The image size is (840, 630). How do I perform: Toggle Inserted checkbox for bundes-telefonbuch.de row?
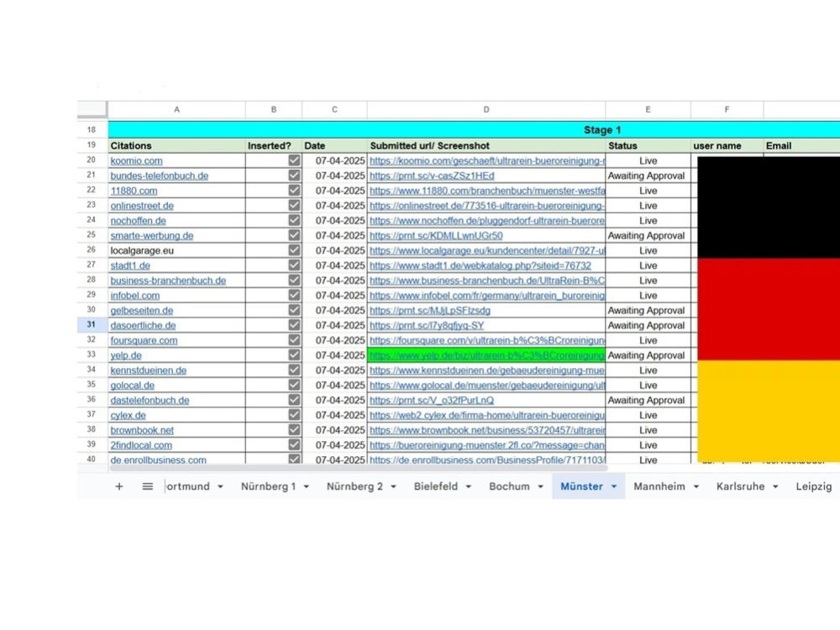pos(294,176)
